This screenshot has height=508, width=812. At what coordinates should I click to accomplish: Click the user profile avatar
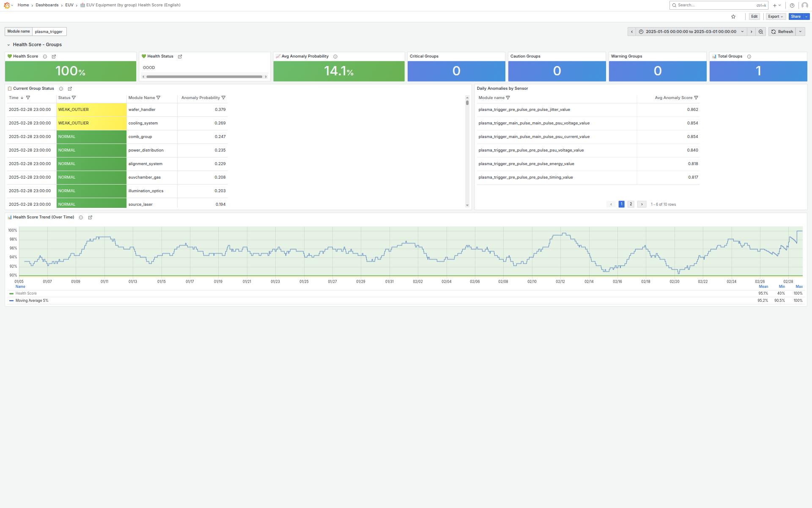(x=804, y=5)
